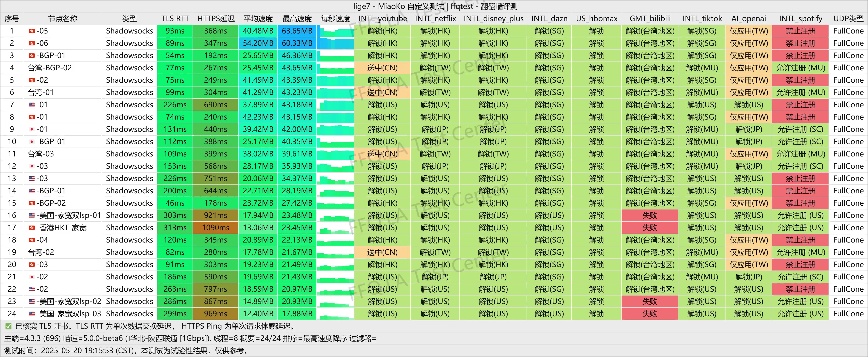868x357 pixels.
Task: Select the Hong Kong flag in row 3 -BGP-01
Action: tap(32, 56)
